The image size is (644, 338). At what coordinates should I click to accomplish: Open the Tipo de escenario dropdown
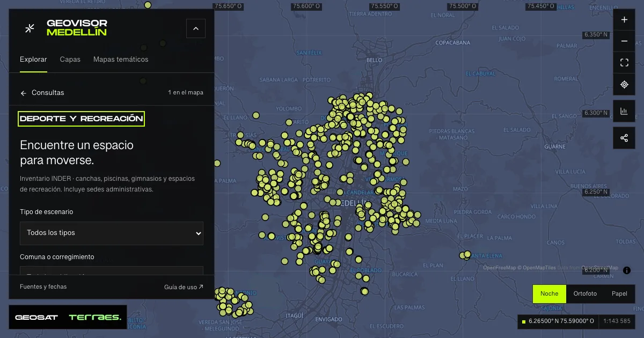tap(112, 233)
